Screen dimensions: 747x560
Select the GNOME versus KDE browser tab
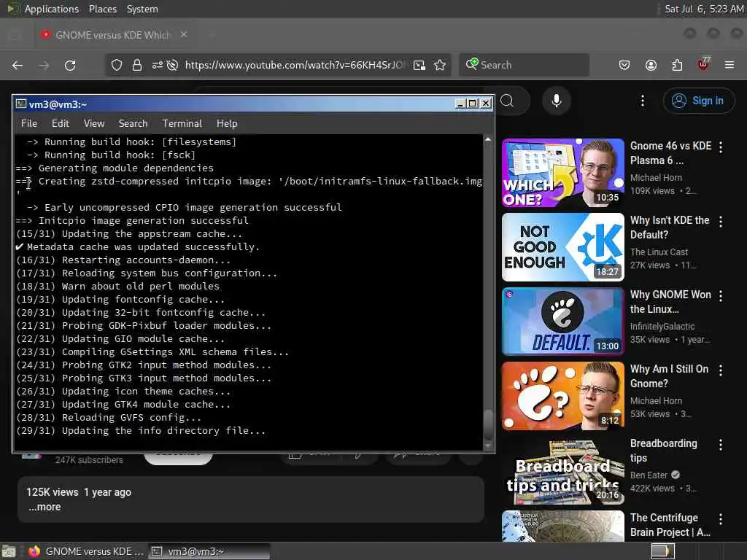tap(112, 35)
